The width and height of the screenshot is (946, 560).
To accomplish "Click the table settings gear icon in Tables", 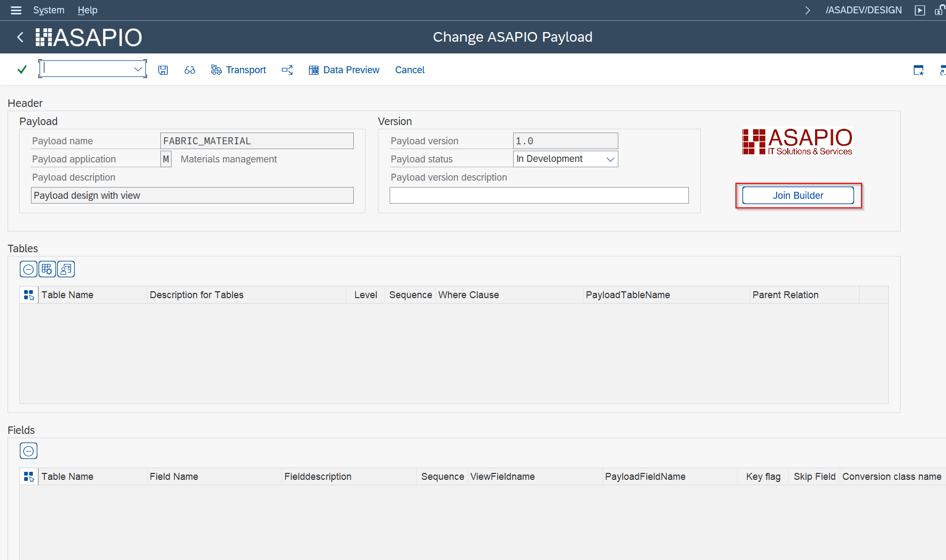I will pyautogui.click(x=47, y=269).
